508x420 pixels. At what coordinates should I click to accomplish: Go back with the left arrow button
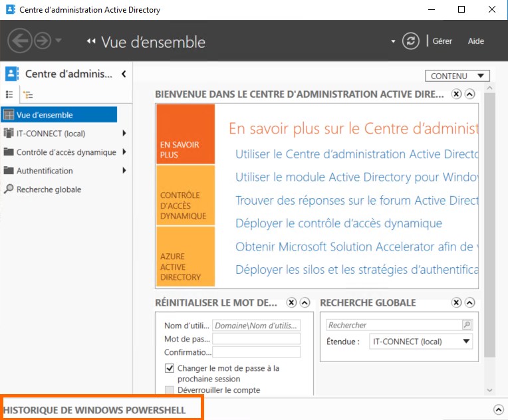(x=19, y=41)
